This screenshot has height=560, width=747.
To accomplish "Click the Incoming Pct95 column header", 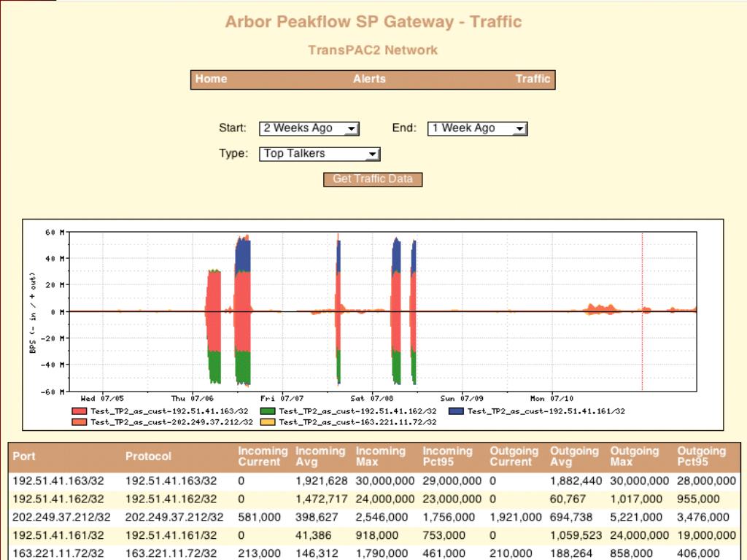I will (447, 456).
